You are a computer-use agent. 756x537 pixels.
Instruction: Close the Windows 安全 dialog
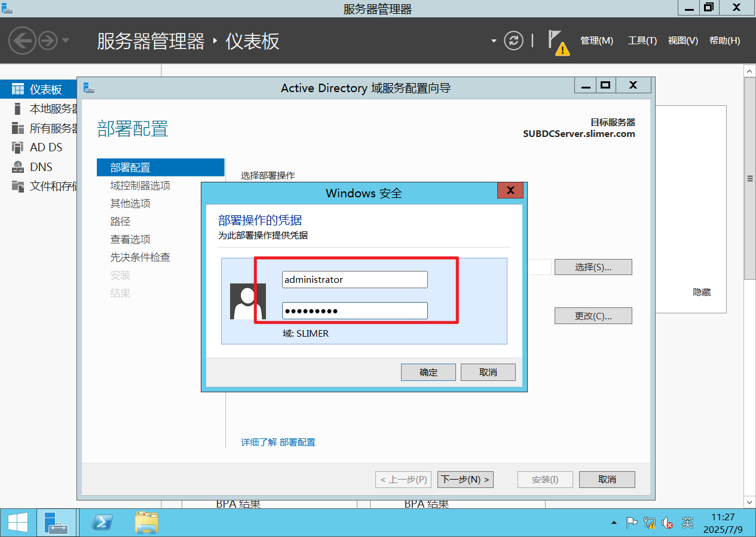(x=510, y=191)
